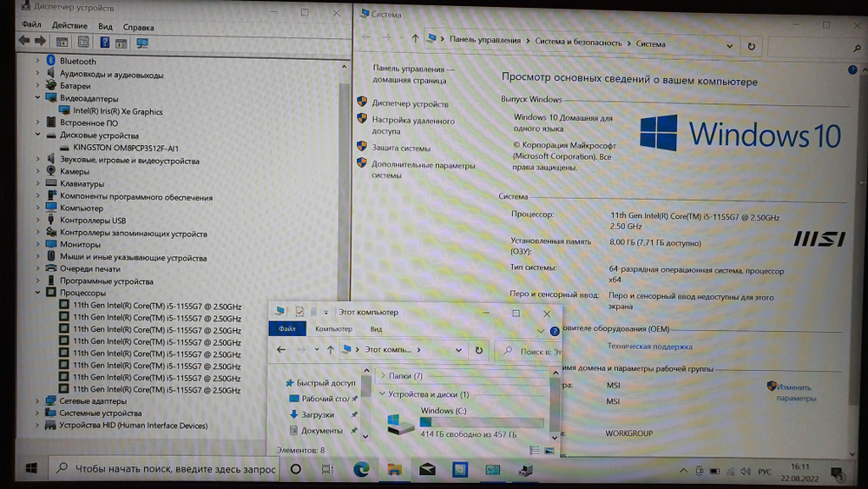Screen dimensions: 868x489
Task: Click the monitor scan icon in Device Manager toolbar
Action: click(142, 43)
